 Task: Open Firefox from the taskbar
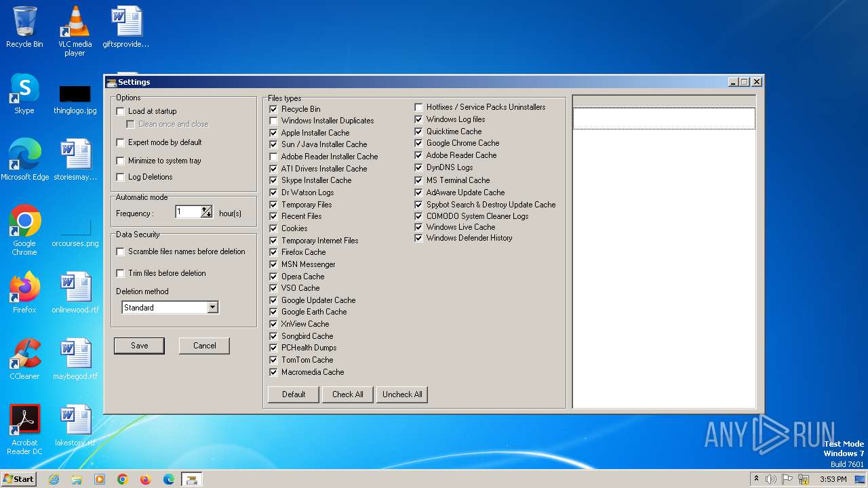tap(146, 479)
